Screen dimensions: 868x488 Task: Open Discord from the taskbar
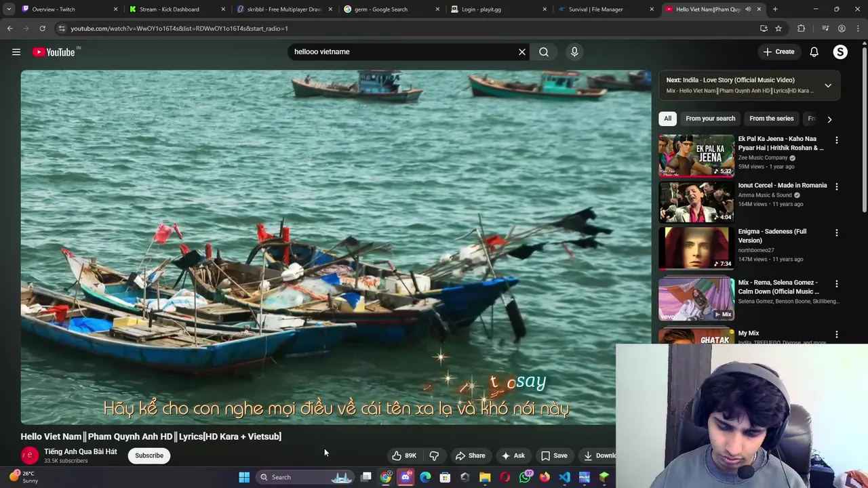(x=406, y=477)
